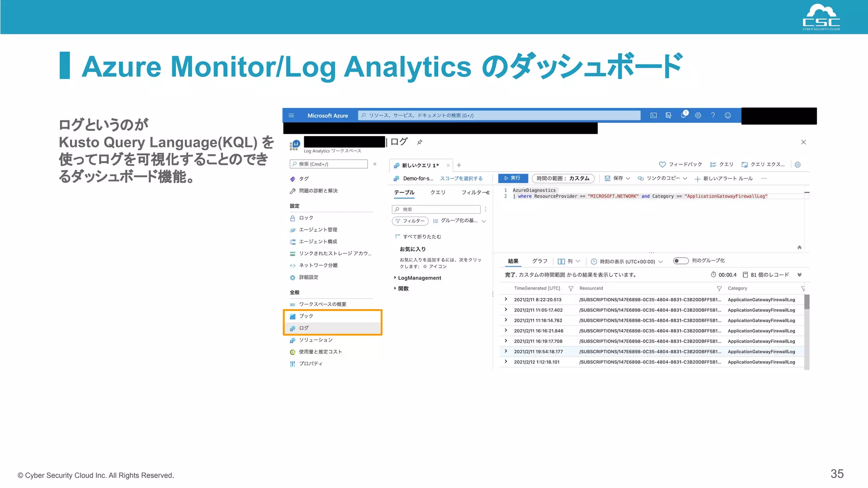868x488 pixels.
Task: Click the table search field
Action: click(x=436, y=209)
